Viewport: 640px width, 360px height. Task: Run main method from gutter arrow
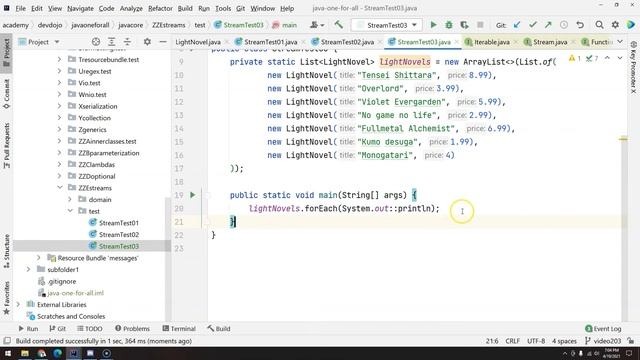pos(193,195)
